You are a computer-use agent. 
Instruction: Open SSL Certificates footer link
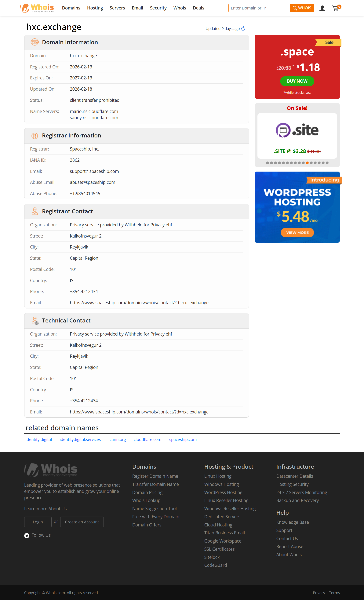tap(219, 549)
